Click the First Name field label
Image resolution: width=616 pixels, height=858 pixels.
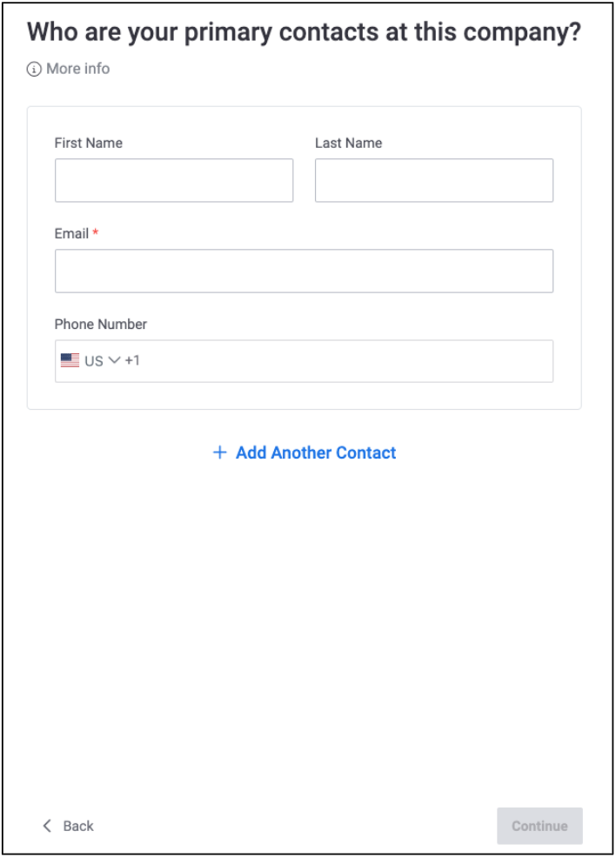pyautogui.click(x=89, y=143)
